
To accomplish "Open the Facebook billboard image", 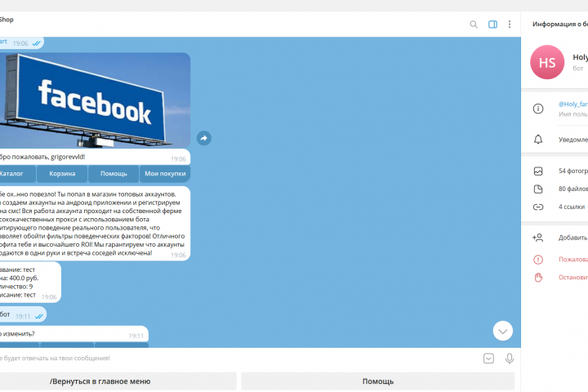I will 95,100.
